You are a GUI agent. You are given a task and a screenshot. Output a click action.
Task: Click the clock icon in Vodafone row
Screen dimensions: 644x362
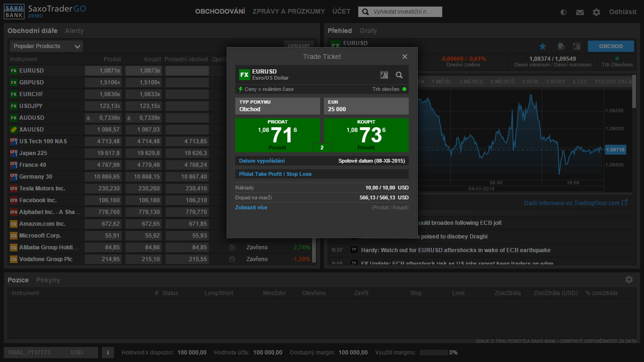point(232,259)
